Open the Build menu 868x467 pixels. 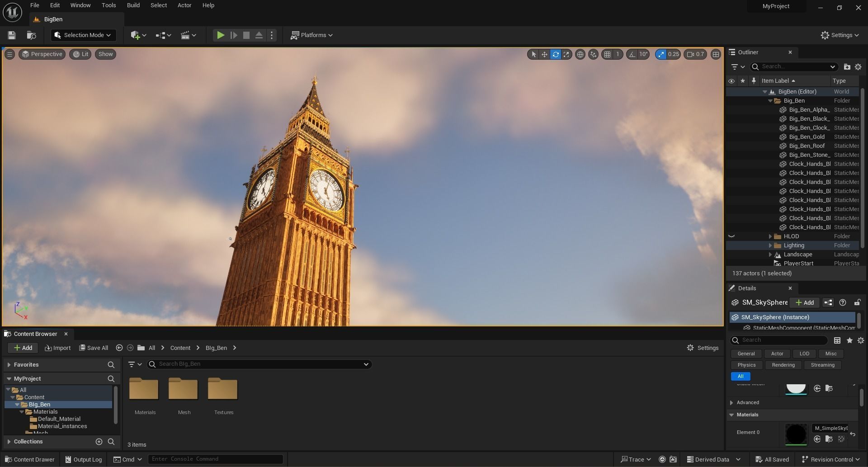tap(133, 5)
